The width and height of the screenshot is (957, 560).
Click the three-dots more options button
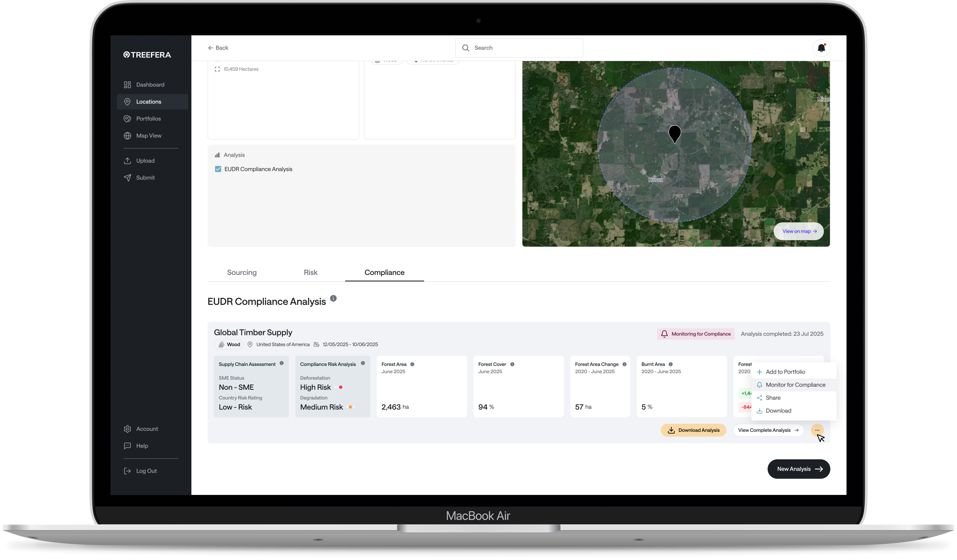pos(817,430)
